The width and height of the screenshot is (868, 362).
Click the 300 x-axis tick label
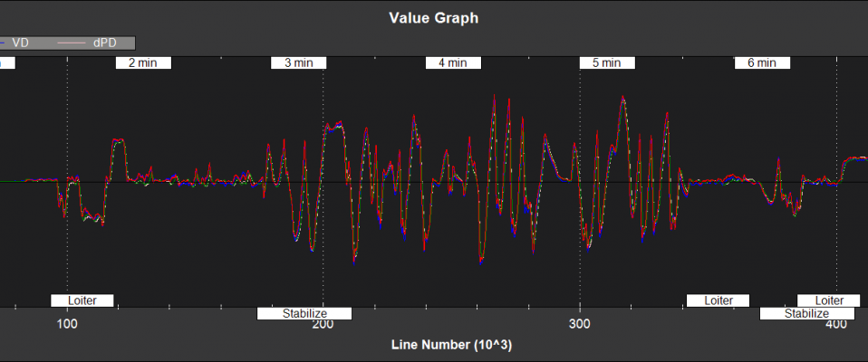580,325
